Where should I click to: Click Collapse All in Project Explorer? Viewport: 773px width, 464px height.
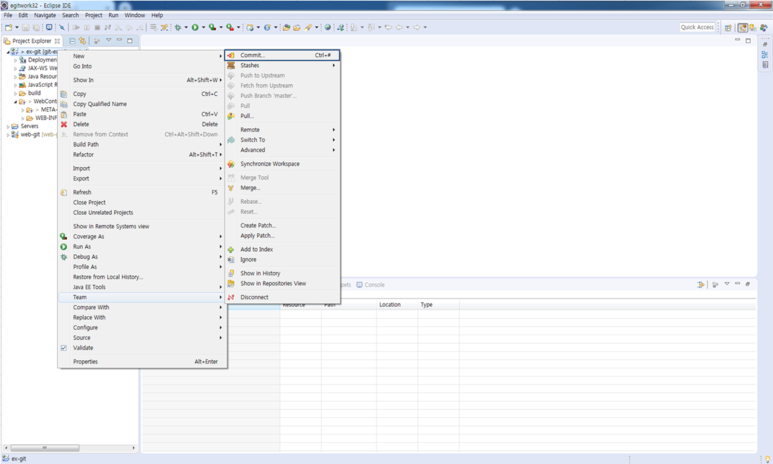(72, 41)
